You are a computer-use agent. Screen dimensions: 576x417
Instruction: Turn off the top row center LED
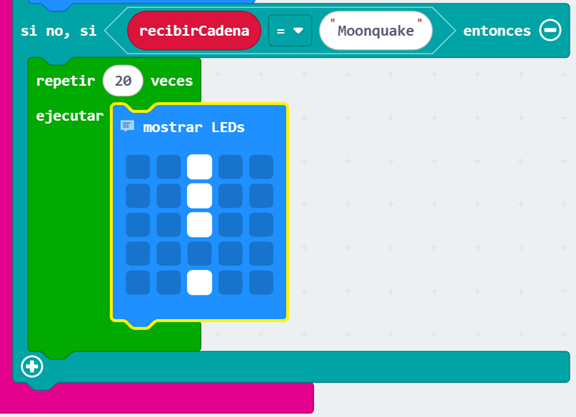(199, 167)
